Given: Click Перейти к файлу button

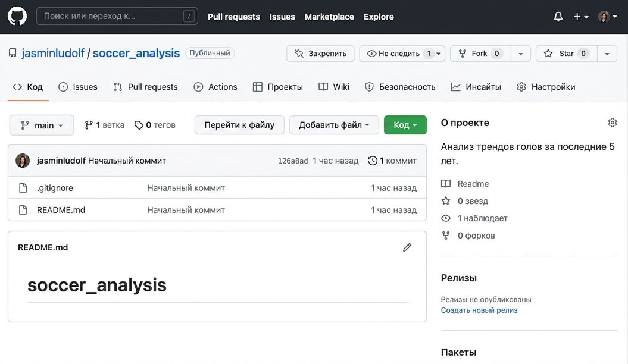Looking at the screenshot, I should point(239,125).
